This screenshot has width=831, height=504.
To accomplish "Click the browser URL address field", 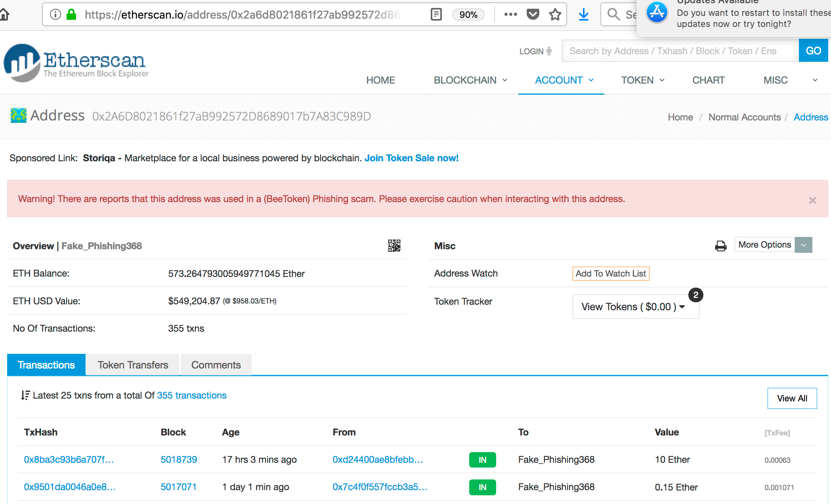I will (x=243, y=15).
